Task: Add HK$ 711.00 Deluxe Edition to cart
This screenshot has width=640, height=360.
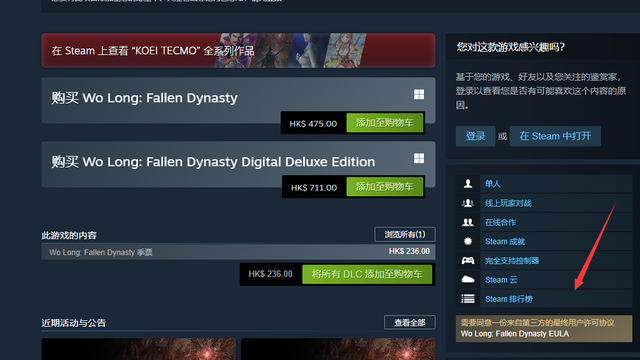Action: [x=384, y=187]
